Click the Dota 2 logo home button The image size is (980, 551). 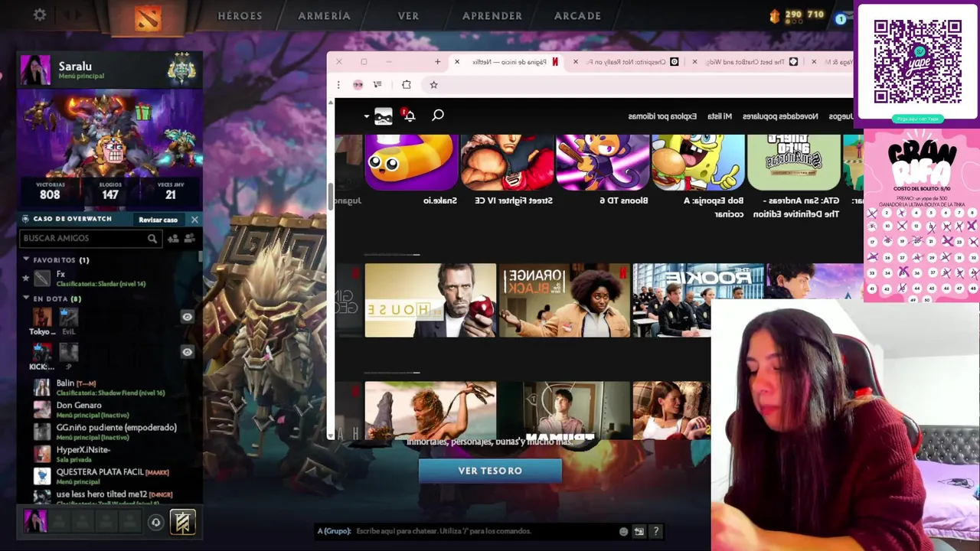point(148,17)
